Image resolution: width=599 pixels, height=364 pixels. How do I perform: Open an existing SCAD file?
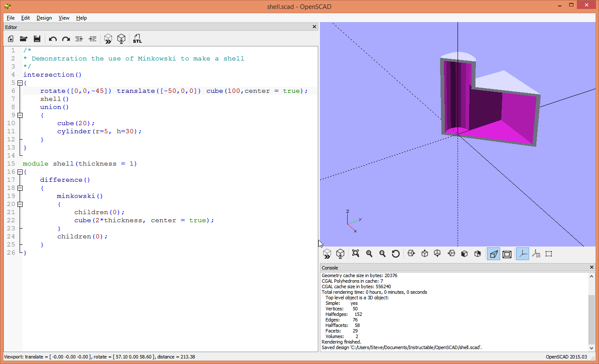pos(23,39)
